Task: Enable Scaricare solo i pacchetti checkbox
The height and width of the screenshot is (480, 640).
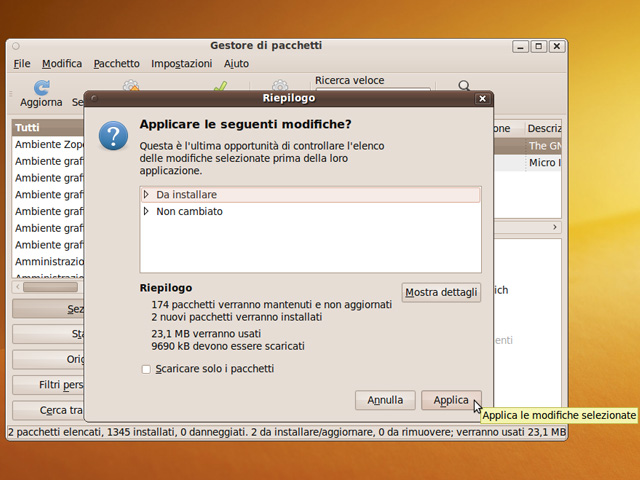Action: tap(146, 369)
